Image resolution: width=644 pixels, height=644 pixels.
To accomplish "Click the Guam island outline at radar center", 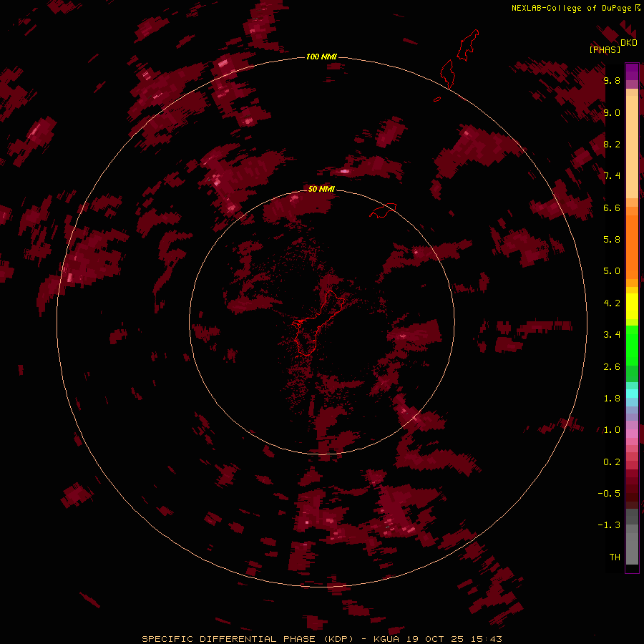I will (318, 323).
